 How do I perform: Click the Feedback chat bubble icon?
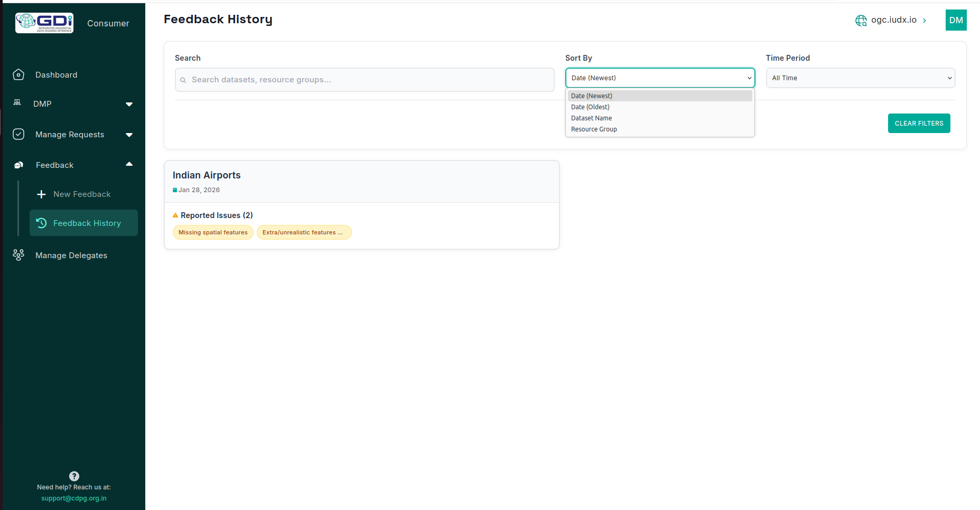[18, 165]
